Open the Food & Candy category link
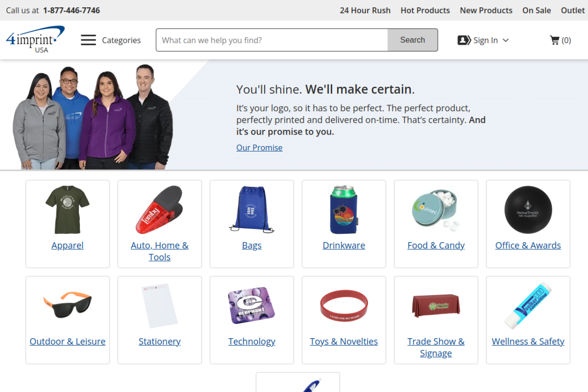 tap(436, 245)
